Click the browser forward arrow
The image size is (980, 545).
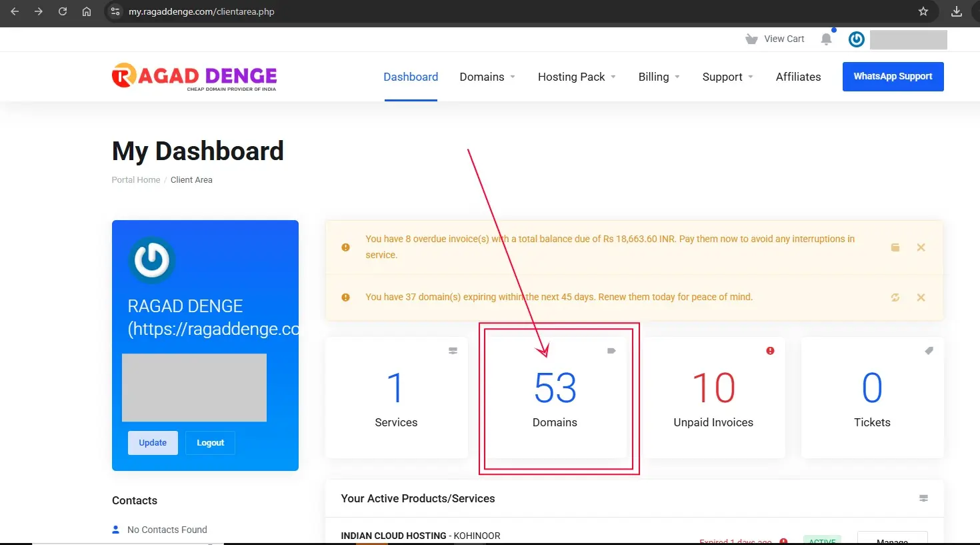[39, 11]
